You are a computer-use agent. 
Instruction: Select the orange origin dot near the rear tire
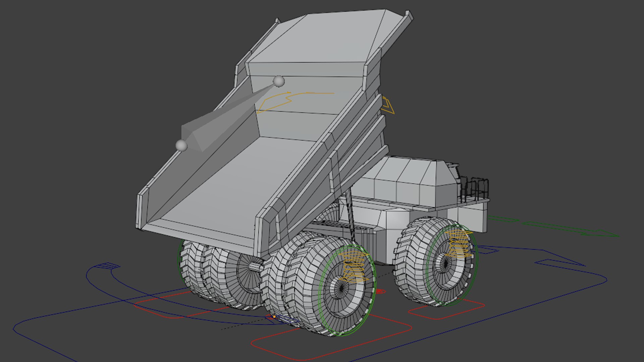pyautogui.click(x=274, y=316)
